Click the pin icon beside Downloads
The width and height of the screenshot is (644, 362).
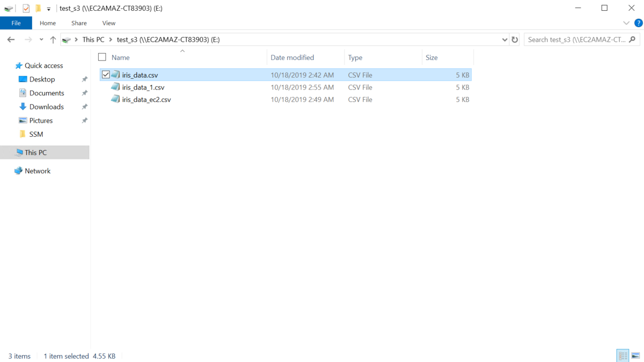click(x=84, y=107)
